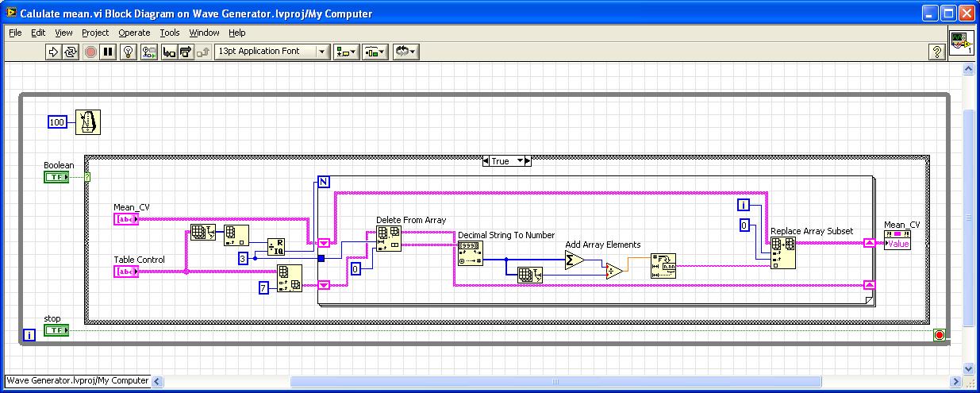Viewport: 980px width, 393px height.
Task: Select the Array Size node below Add Array Elements
Action: tap(531, 275)
